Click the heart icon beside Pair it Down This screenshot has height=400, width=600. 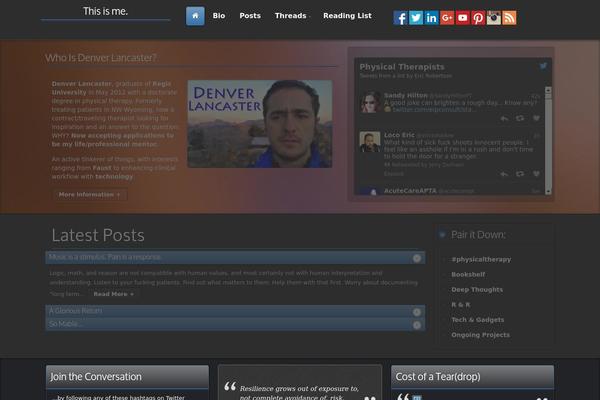click(442, 235)
